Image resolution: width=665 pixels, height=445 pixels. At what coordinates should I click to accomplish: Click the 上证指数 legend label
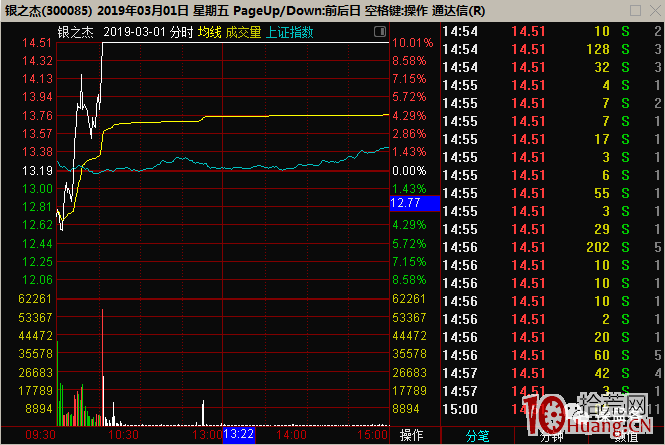pyautogui.click(x=290, y=32)
